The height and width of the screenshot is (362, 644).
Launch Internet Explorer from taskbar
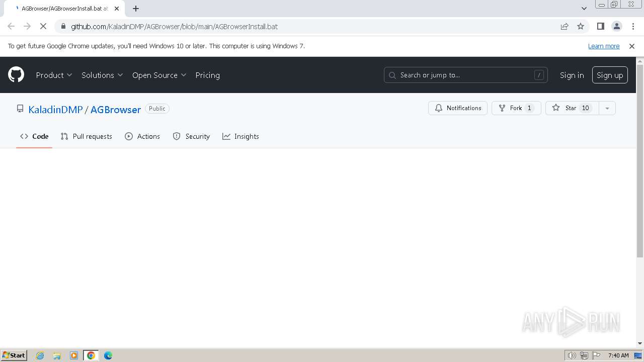40,355
